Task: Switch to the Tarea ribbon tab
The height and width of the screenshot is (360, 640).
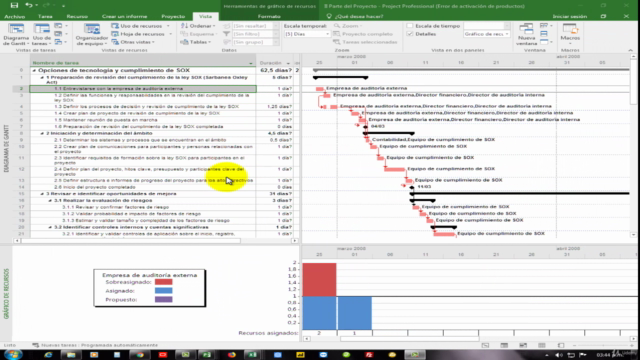Action: [x=45, y=16]
